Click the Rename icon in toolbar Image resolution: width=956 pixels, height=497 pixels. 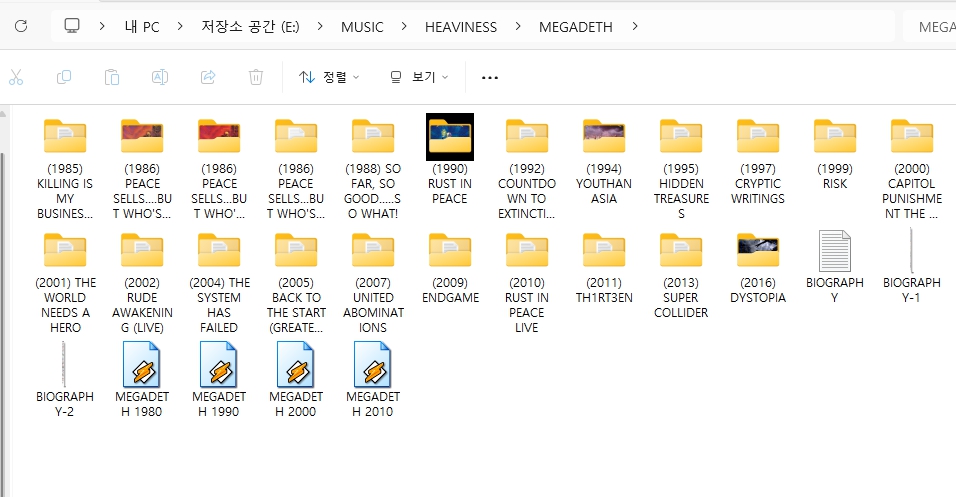[x=160, y=77]
